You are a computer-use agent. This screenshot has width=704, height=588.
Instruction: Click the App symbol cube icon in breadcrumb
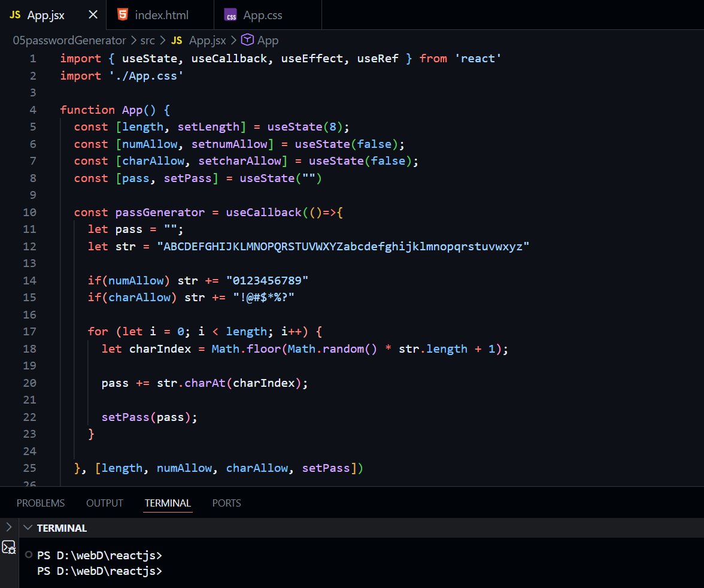click(247, 40)
